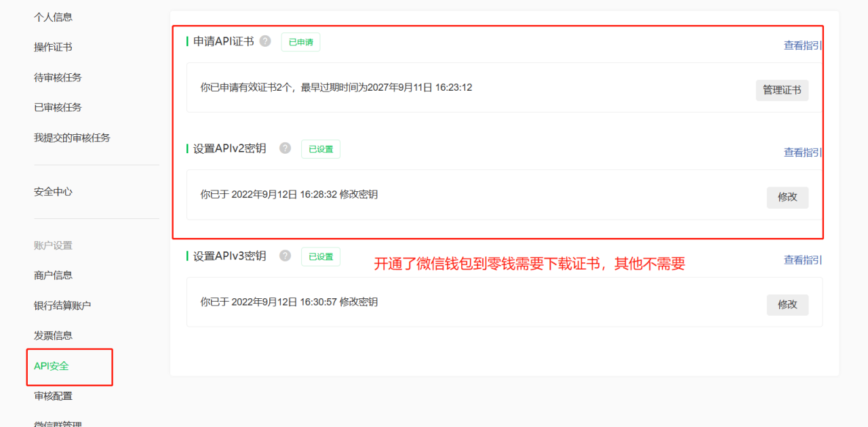Click help icon beside 设置APIv2密钥
The height and width of the screenshot is (427, 868).
click(285, 148)
